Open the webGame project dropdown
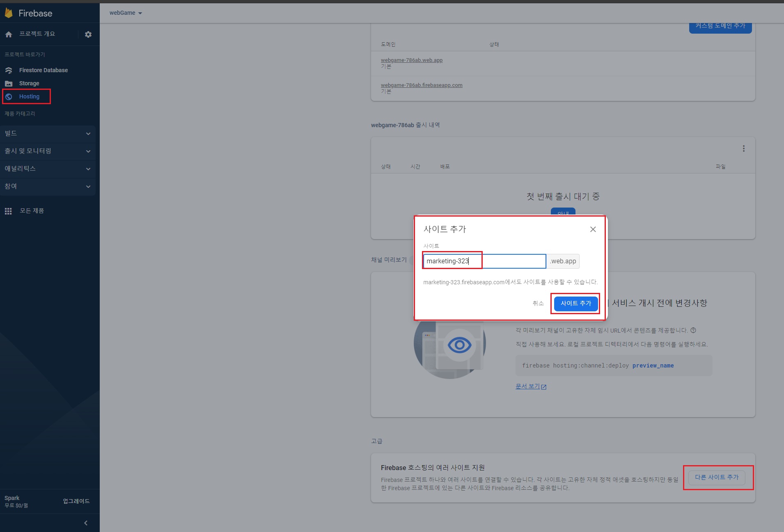This screenshot has width=784, height=532. click(x=126, y=13)
